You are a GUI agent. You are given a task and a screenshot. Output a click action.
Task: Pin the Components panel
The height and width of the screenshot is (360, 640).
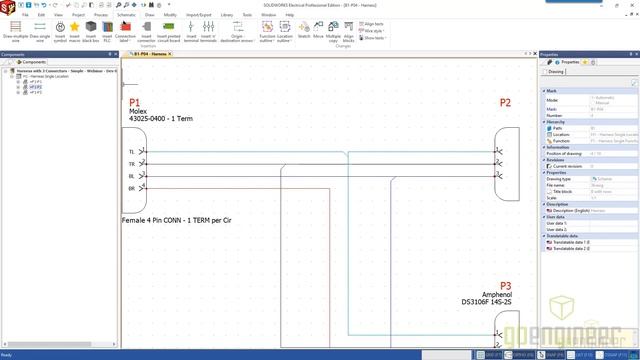coord(110,54)
